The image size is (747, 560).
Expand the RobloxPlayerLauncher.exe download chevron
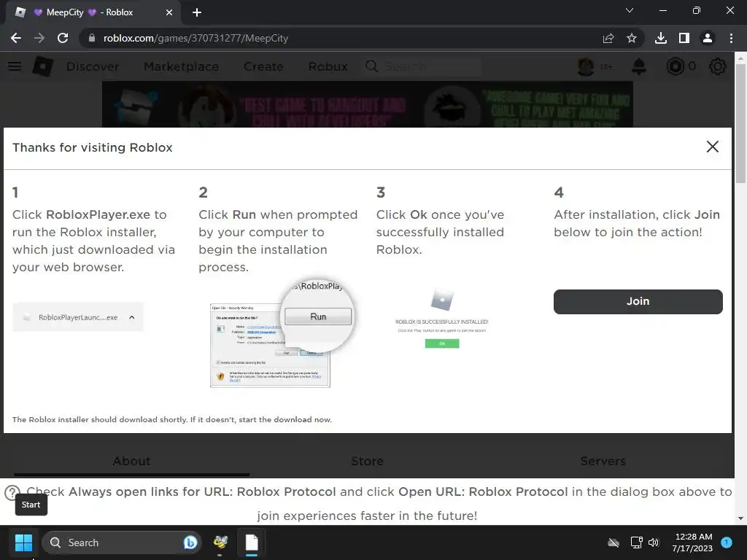(132, 317)
